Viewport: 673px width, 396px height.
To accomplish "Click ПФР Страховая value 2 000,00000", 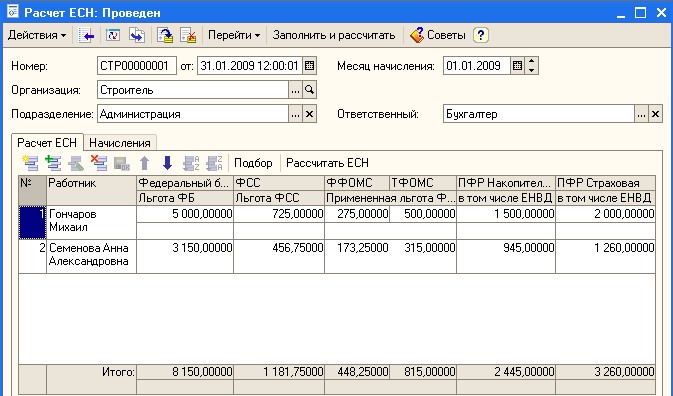I will pos(605,214).
